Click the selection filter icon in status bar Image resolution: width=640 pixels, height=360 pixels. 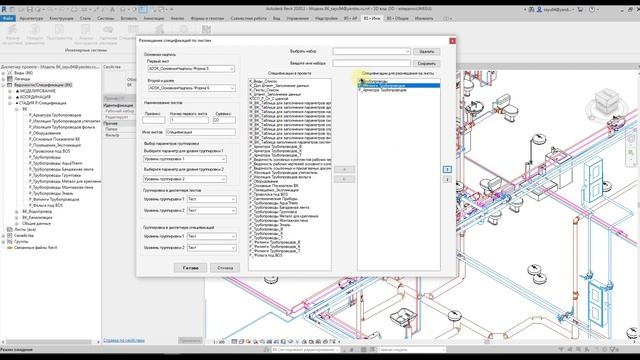coord(613,350)
